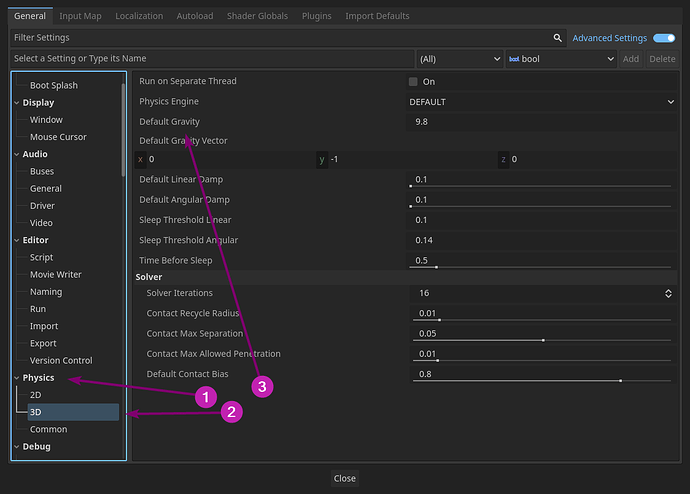Close the Project Settings dialog
Image resolution: width=690 pixels, height=494 pixels.
pyautogui.click(x=345, y=478)
